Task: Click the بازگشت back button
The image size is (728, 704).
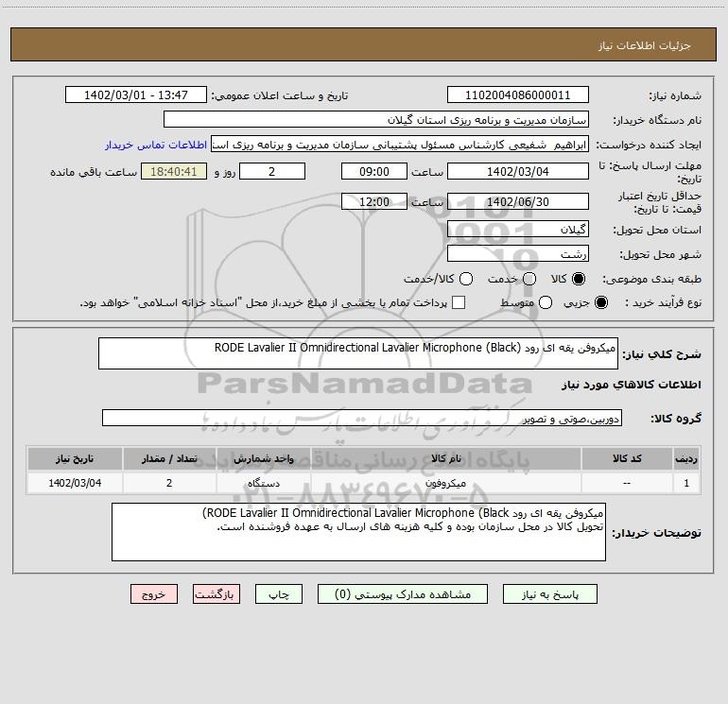Action: (x=217, y=594)
